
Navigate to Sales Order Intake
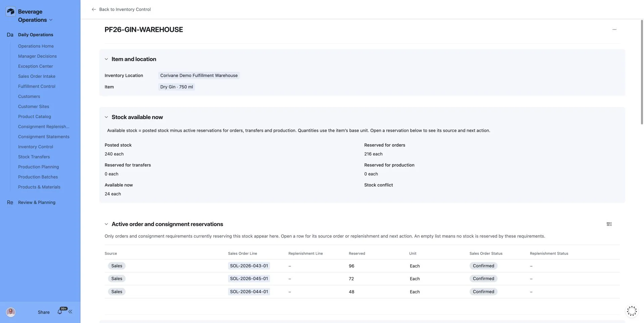pos(37,76)
